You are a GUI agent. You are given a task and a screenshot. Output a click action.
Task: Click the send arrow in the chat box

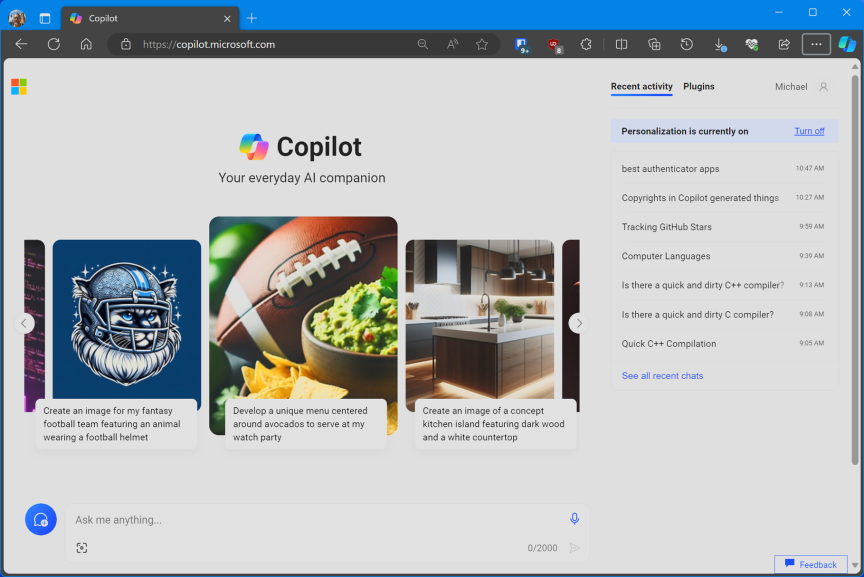574,547
